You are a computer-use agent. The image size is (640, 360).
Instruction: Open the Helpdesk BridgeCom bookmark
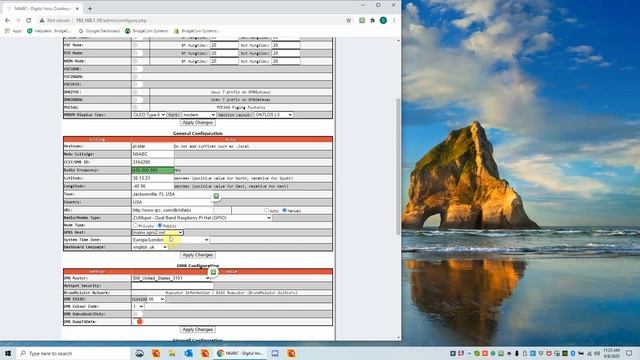(x=49, y=31)
